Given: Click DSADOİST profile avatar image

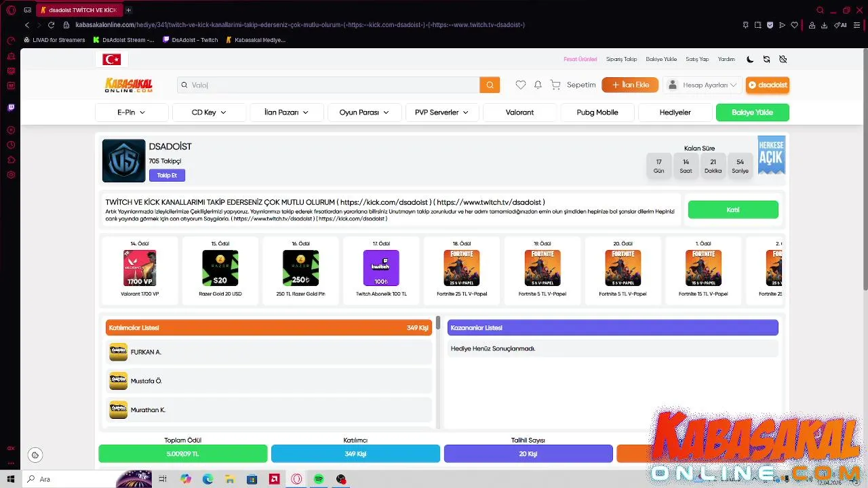Looking at the screenshot, I should click(123, 161).
